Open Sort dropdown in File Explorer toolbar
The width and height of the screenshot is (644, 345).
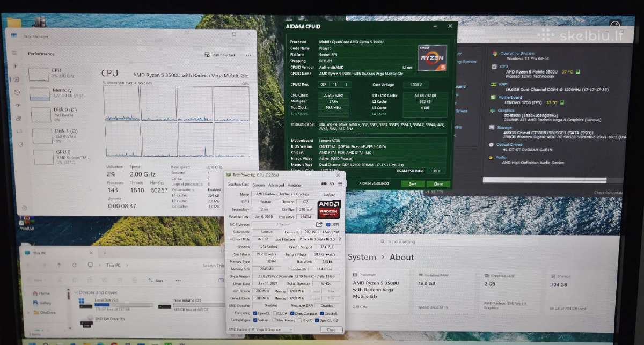(x=157, y=280)
